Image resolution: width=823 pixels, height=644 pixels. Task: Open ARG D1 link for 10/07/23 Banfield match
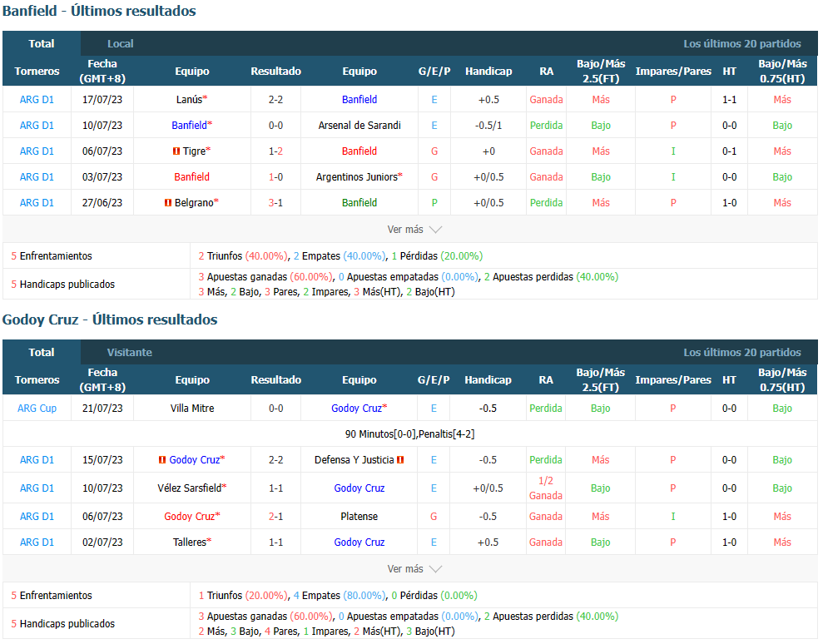(37, 125)
